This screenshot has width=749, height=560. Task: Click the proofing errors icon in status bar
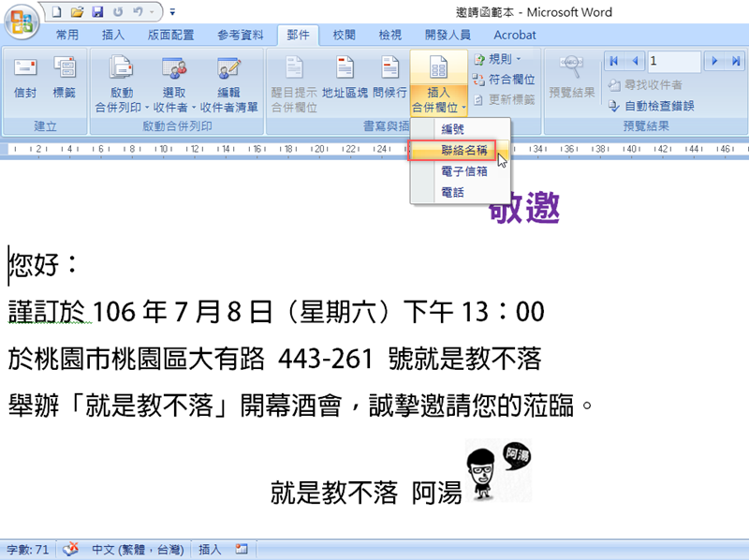click(71, 550)
